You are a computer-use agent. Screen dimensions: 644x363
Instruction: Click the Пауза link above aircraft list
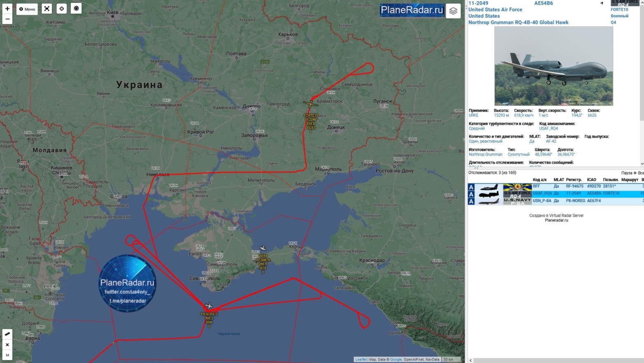pyautogui.click(x=626, y=173)
